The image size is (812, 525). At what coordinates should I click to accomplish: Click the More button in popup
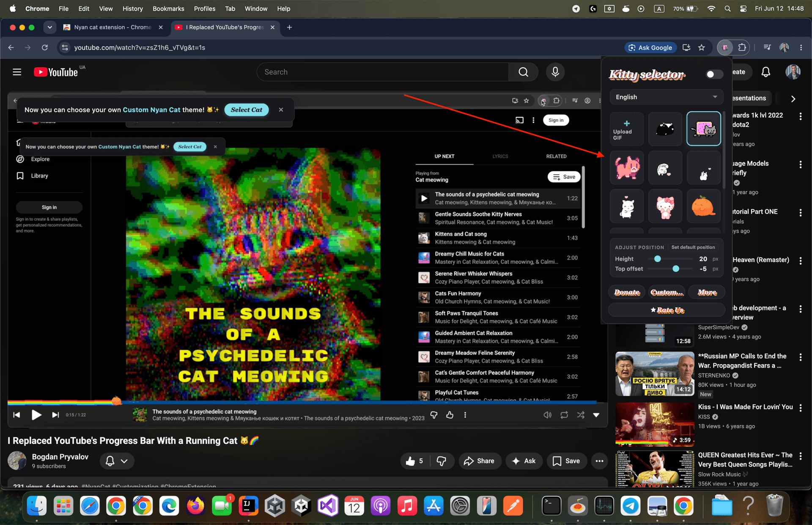click(x=707, y=292)
